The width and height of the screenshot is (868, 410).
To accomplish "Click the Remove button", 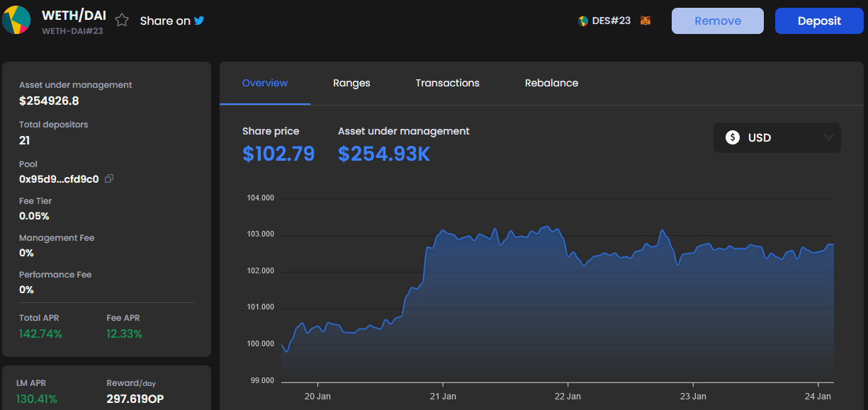I will click(x=718, y=21).
